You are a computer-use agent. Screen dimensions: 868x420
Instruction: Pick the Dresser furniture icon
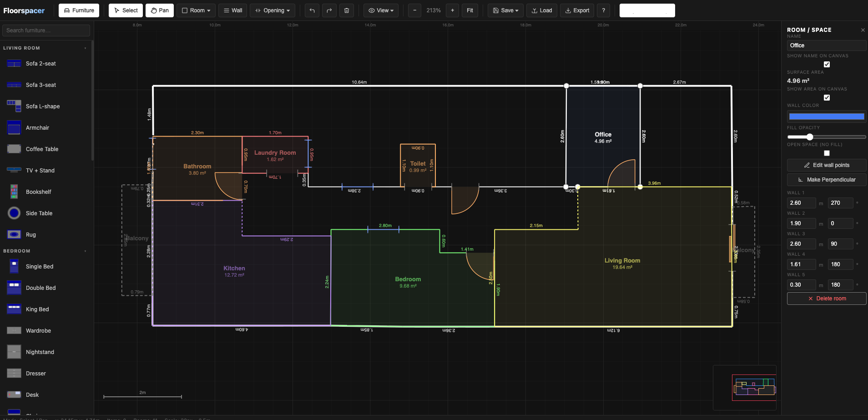[14, 373]
